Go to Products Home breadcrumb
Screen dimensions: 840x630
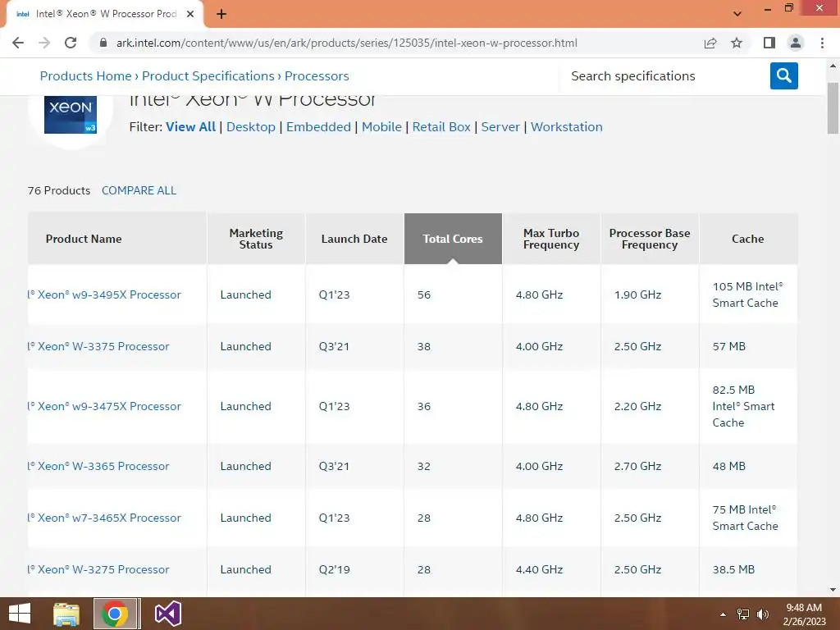coord(85,76)
